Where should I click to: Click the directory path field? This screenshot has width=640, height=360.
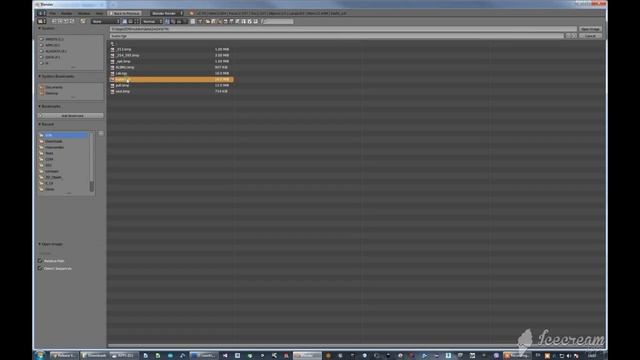343,29
